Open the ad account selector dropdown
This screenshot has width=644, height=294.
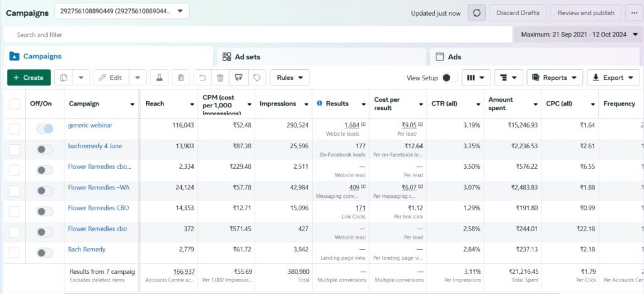[121, 11]
